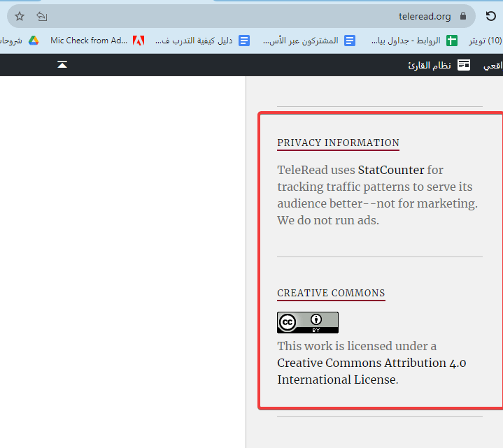Viewport: 503px width, 448px height.
Task: Open the StatCounter link
Action: 390,170
